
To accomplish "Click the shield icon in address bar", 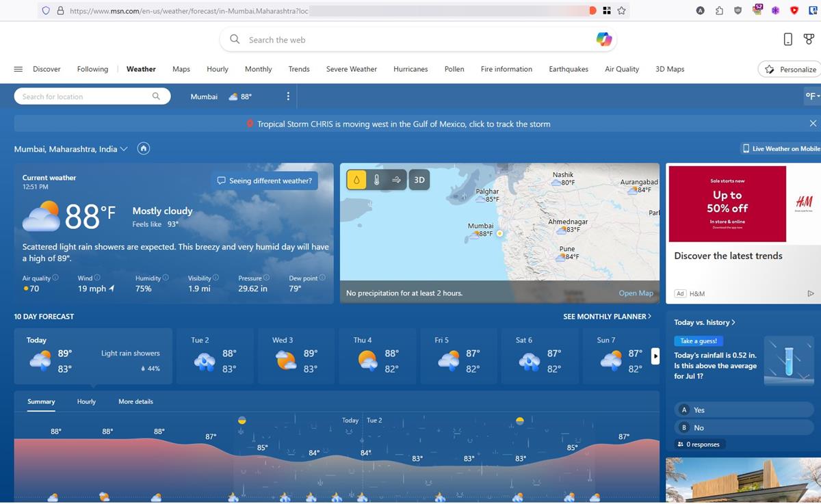I will tap(46, 11).
